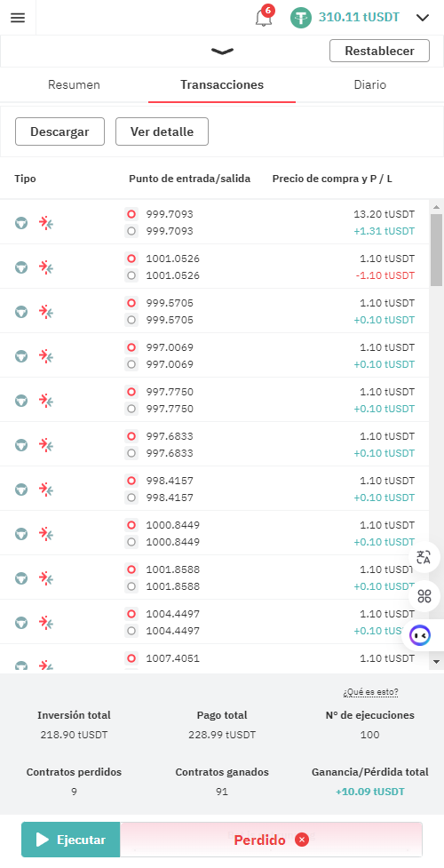Click the Ver detalle button
The height and width of the screenshot is (868, 444).
click(163, 131)
